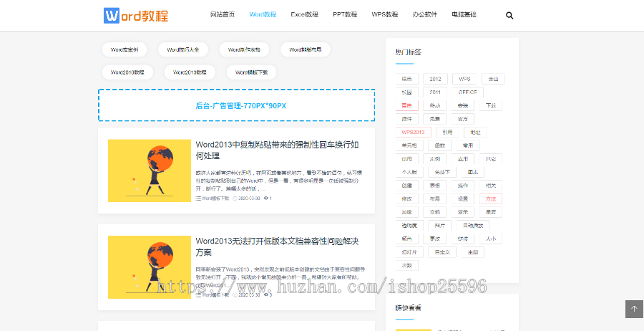644x331 pixels.
Task: Click the 绿色 hot tag
Action: pyautogui.click(x=406, y=79)
